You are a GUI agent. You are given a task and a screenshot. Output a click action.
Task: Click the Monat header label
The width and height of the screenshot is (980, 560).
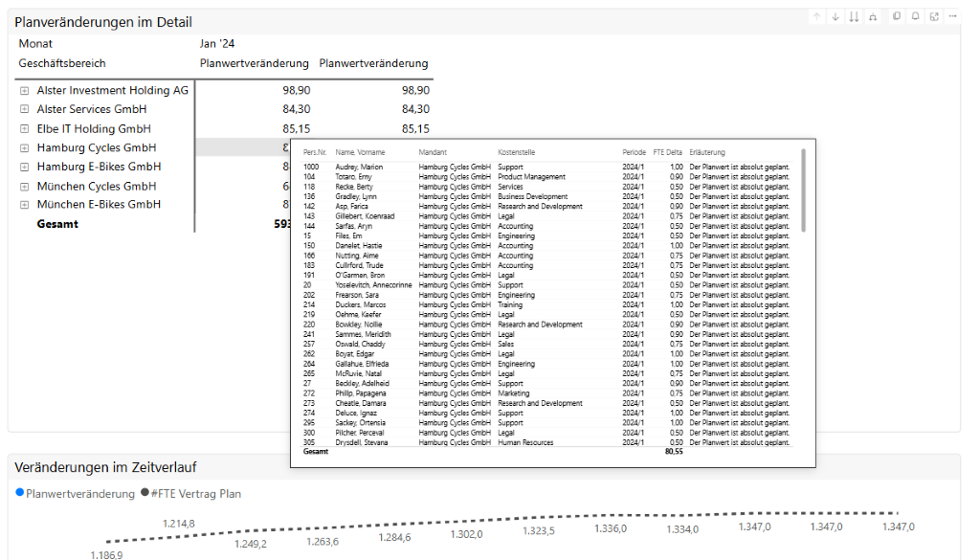point(35,44)
